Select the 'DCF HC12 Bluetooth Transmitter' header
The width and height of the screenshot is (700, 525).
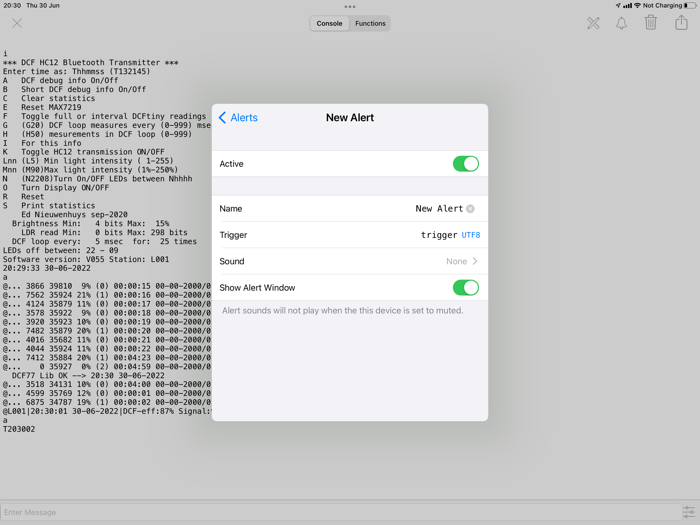[91, 62]
